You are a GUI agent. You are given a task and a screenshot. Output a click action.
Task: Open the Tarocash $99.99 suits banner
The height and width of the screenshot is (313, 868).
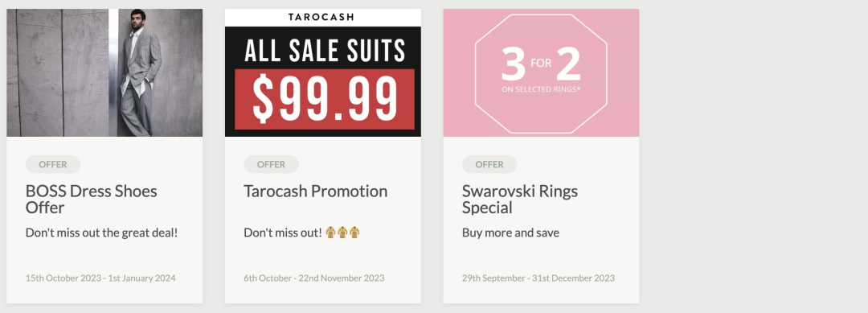click(323, 72)
